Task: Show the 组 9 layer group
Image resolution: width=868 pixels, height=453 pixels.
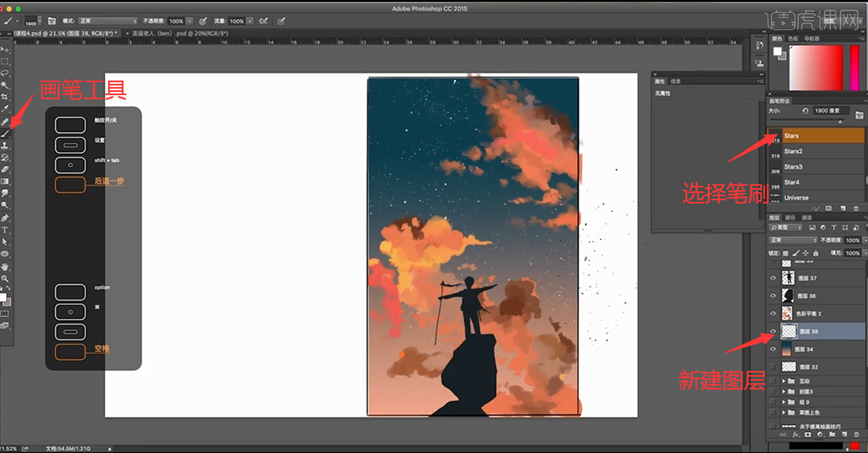Action: tap(773, 402)
